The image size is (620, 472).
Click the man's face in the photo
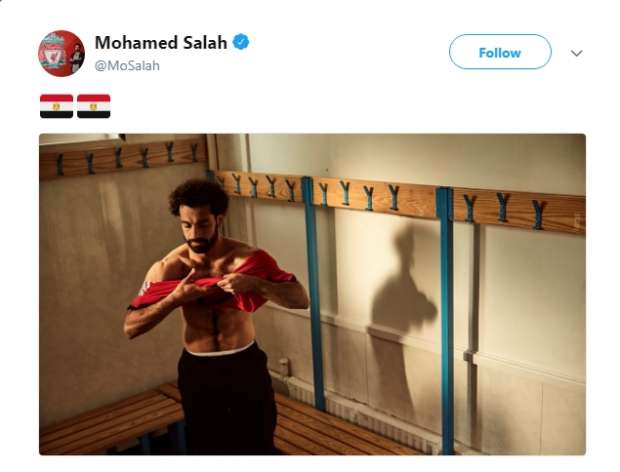(x=201, y=229)
